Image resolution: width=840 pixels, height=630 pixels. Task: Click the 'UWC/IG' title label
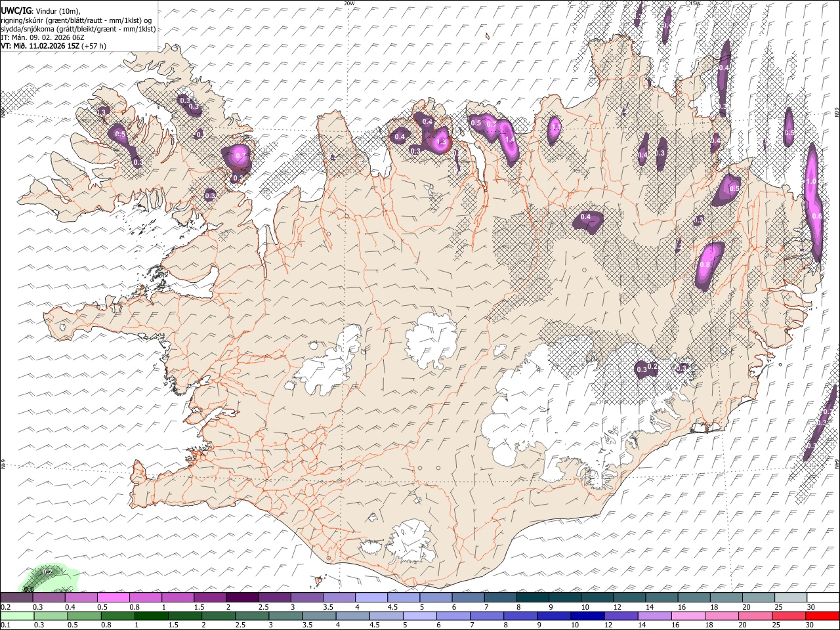click(x=16, y=10)
